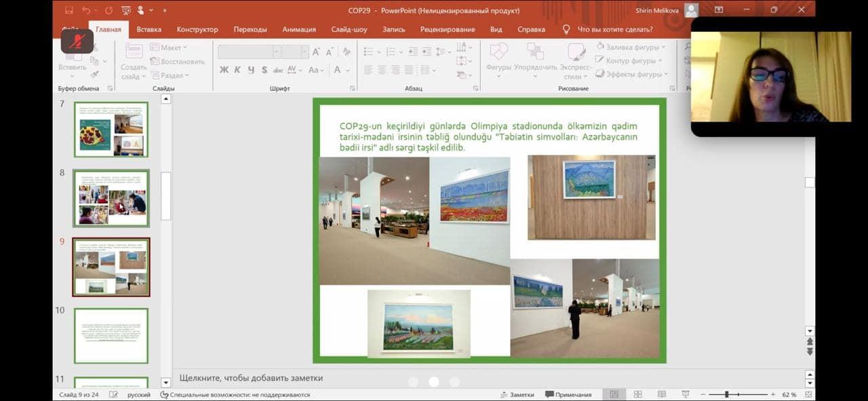Apply bold formatting (Ж)
Viewport: 868px width, 401px height.
tap(224, 70)
